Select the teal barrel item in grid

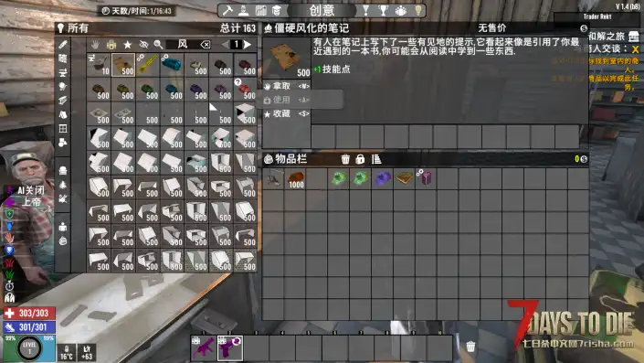click(x=172, y=65)
